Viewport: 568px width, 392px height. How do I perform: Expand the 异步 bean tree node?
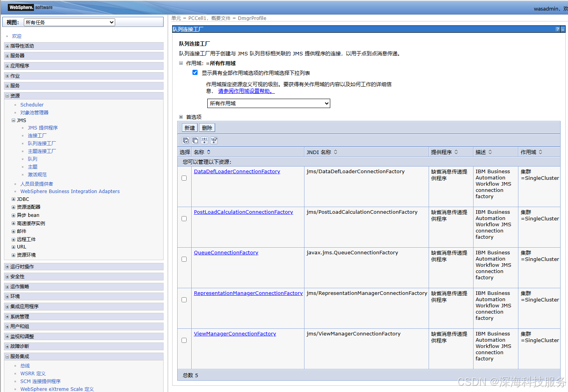coord(13,215)
